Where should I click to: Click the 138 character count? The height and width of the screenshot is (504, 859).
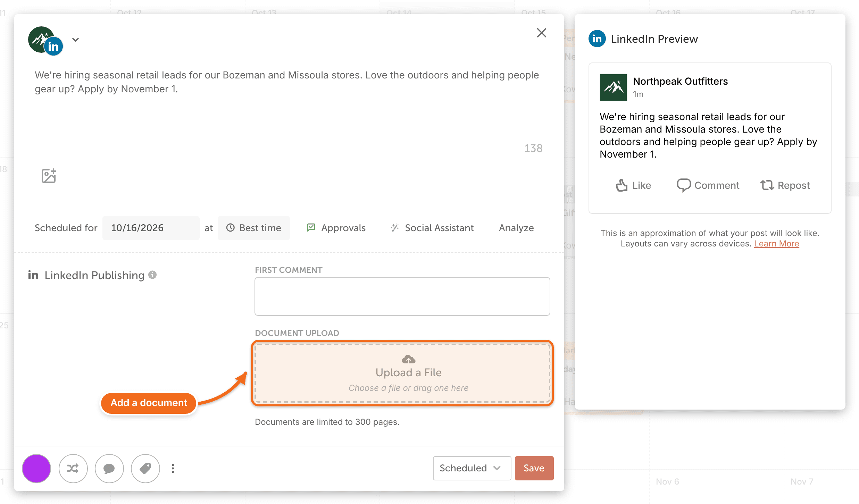pos(533,148)
